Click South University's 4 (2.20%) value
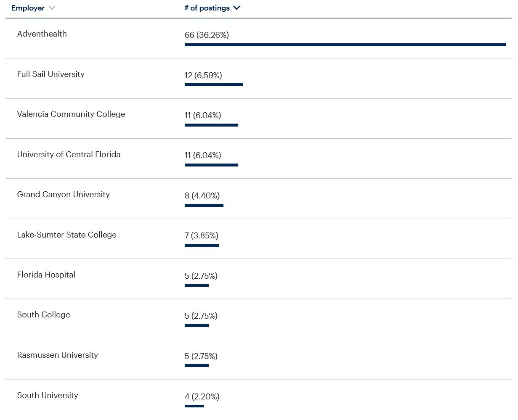 pyautogui.click(x=202, y=397)
